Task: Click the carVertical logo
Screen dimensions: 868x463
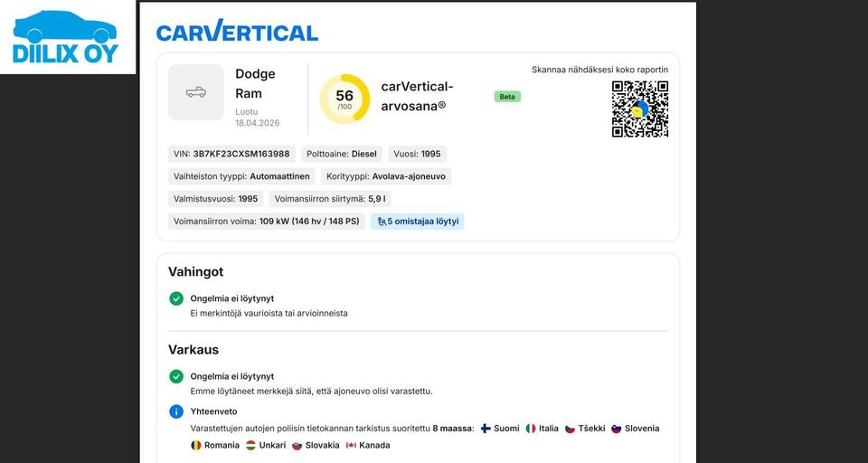Action: point(237,33)
